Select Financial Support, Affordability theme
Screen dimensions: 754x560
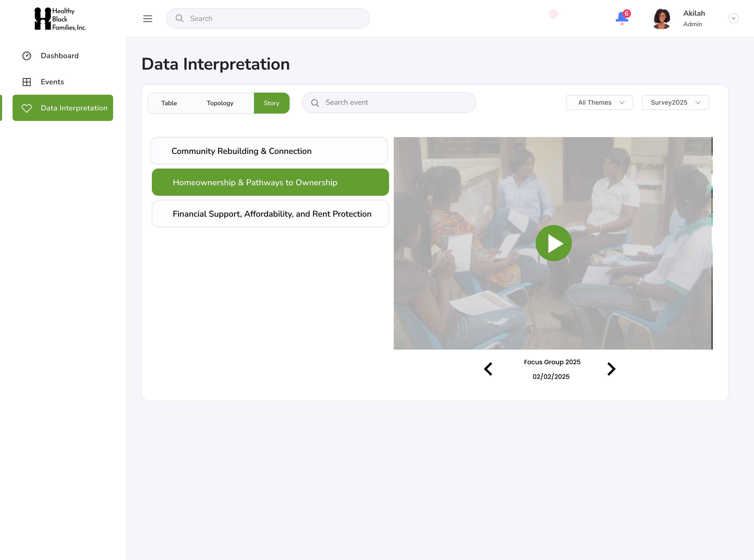(x=270, y=214)
